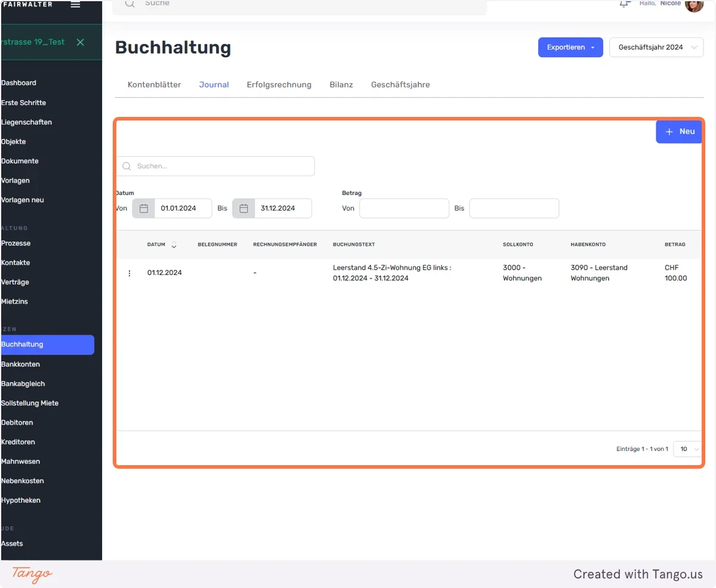Open the Erfolgsrechnung tab
716x588 pixels.
coord(279,85)
